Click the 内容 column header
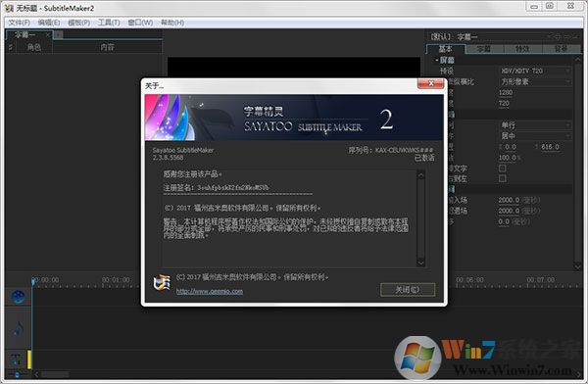 (107, 47)
